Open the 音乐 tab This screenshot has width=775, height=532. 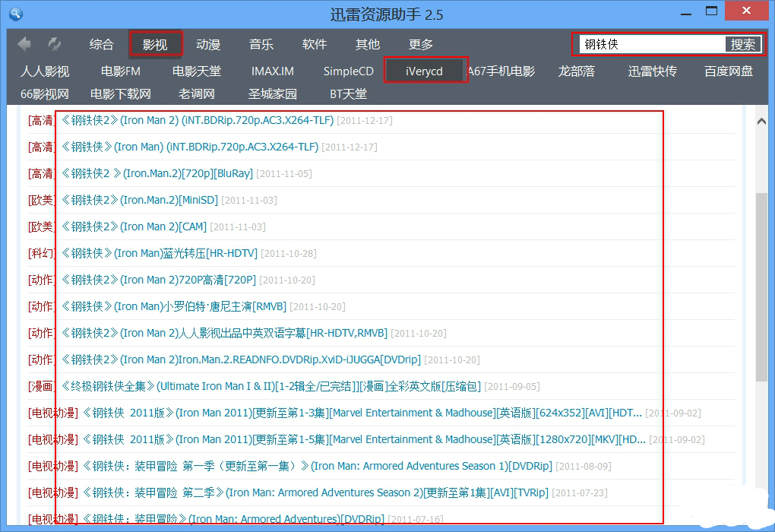pos(261,45)
